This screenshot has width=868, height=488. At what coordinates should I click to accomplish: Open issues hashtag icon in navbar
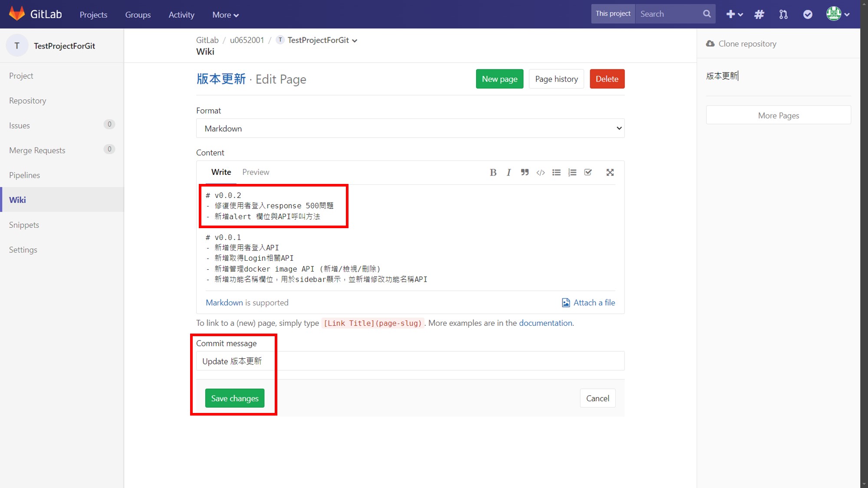point(759,14)
